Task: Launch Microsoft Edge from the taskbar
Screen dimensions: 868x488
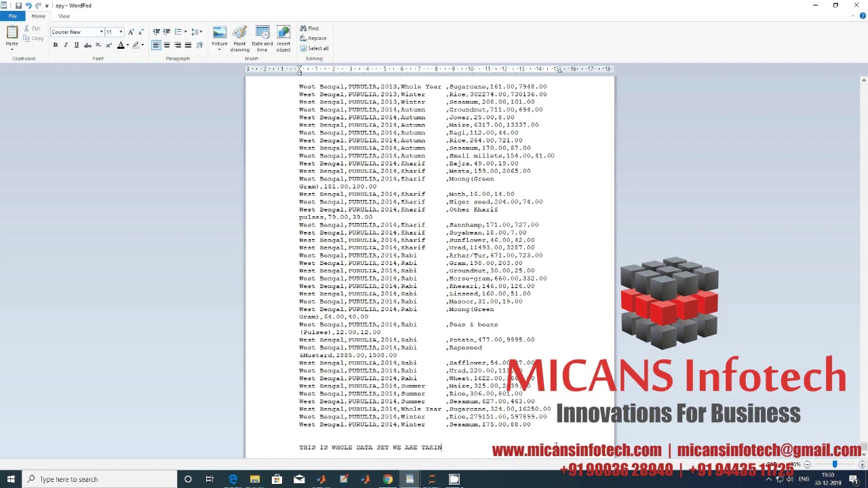Action: tap(233, 479)
